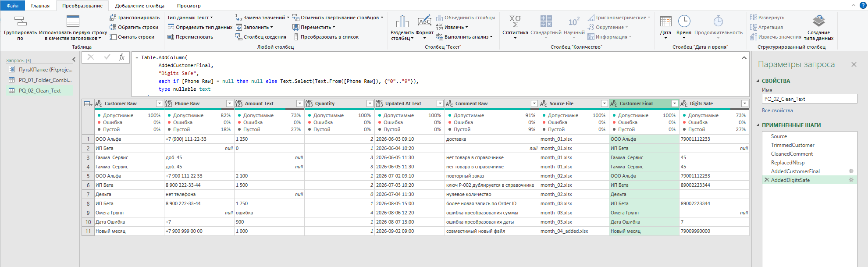Screen dimensions: 868x267
Task: Click the fx formula icon
Action: 122,57
